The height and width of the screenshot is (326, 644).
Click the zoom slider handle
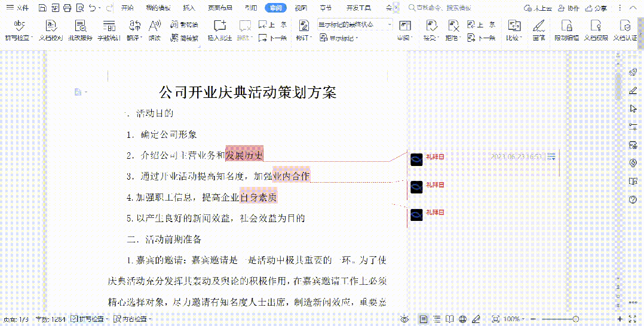tap(576, 319)
